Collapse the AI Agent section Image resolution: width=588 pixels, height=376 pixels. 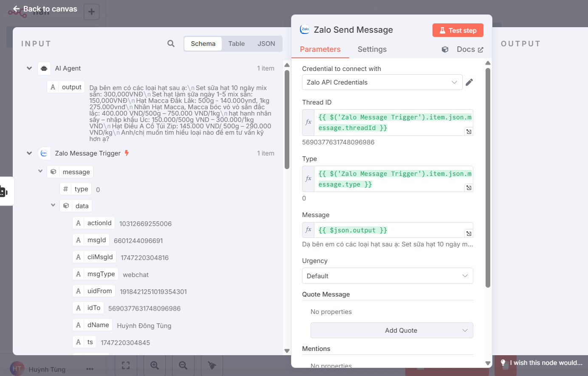click(29, 68)
